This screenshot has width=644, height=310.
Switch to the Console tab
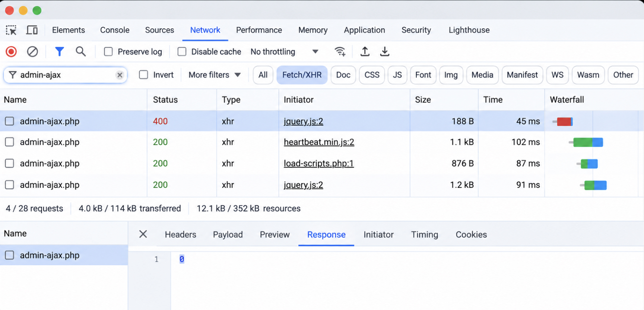point(115,30)
